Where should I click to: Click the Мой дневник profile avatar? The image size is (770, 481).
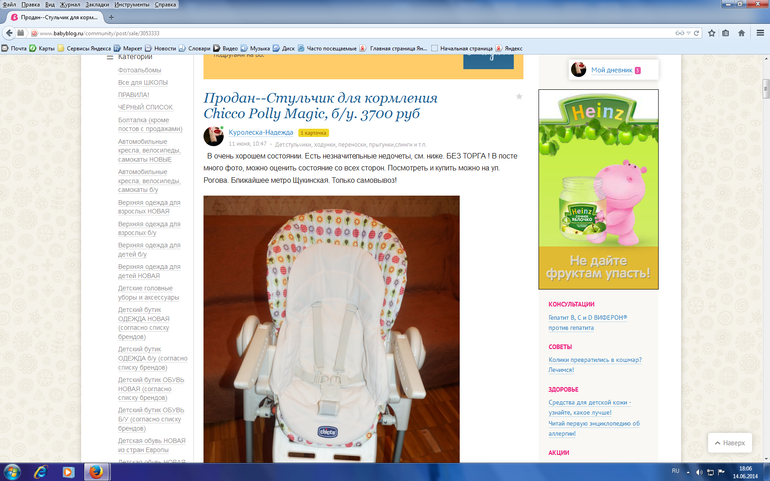click(x=578, y=70)
